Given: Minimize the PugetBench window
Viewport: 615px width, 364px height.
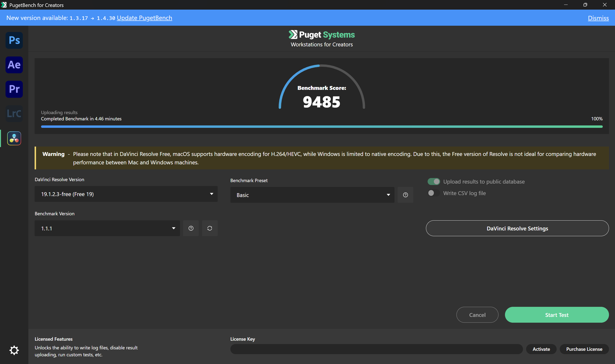Looking at the screenshot, I should [x=566, y=5].
